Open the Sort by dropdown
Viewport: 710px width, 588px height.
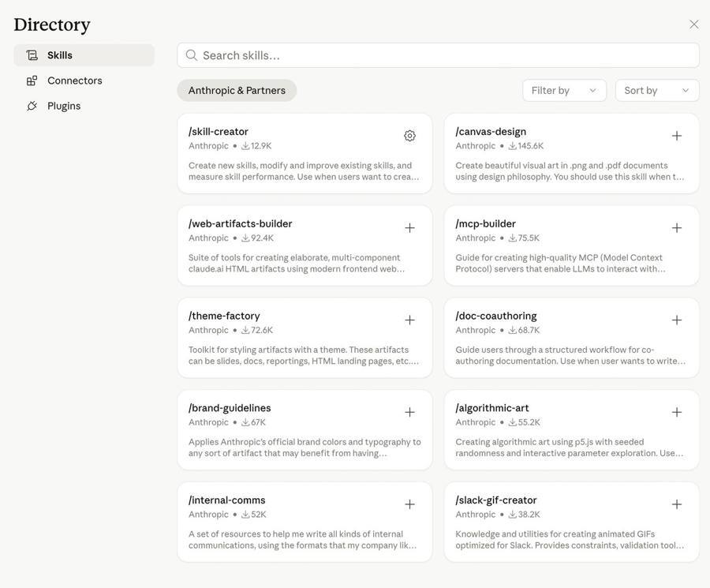pos(657,91)
